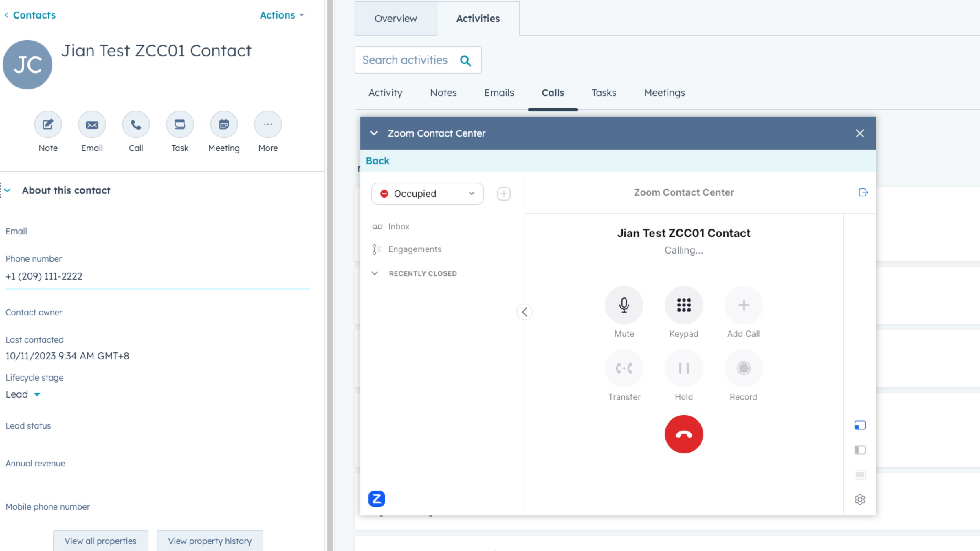Open Engagements in the sidebar
The height and width of the screenshot is (551, 980).
tap(415, 249)
